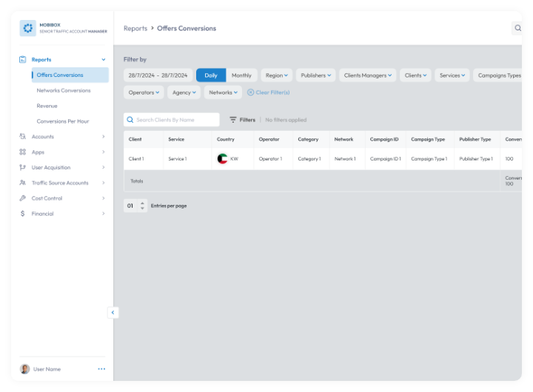Click the Kuwait flag icon

[x=222, y=158]
